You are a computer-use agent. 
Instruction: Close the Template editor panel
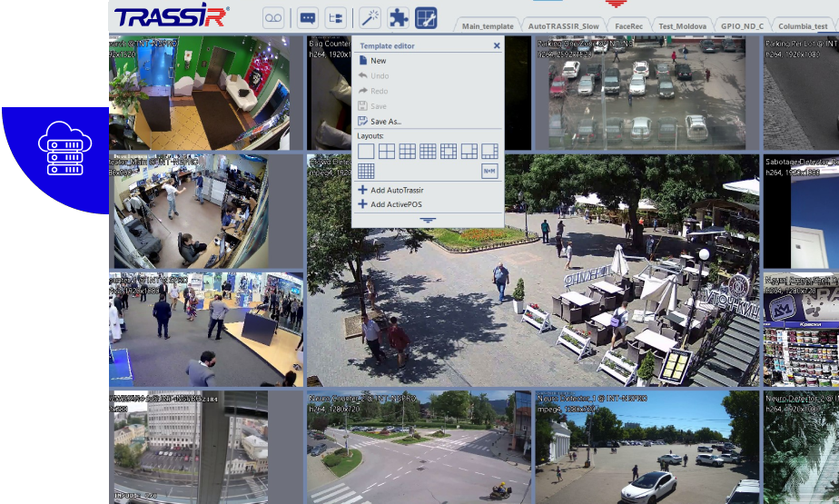497,45
